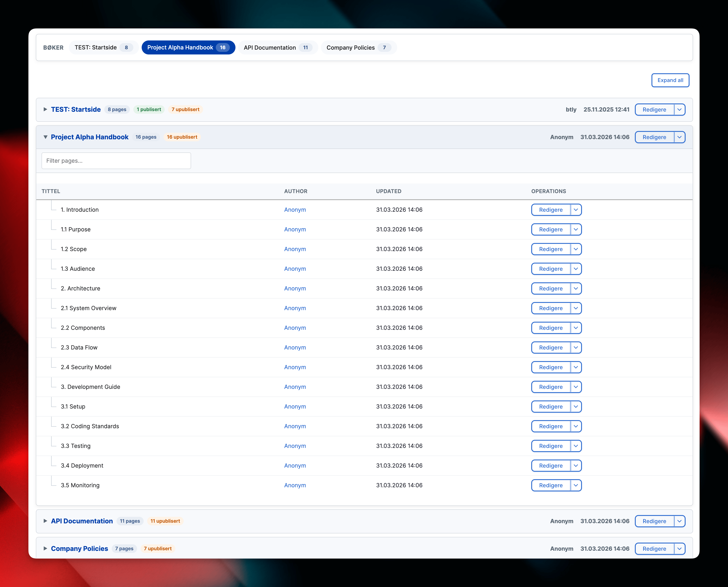The image size is (728, 587).
Task: Open operations dropdown in 2.1 System Overview row
Action: click(x=576, y=308)
